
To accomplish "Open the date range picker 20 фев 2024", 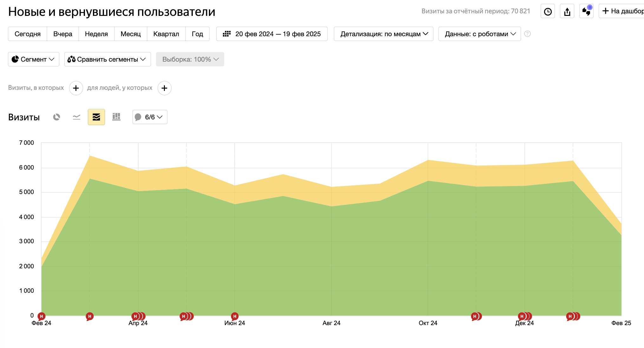I will coord(272,34).
